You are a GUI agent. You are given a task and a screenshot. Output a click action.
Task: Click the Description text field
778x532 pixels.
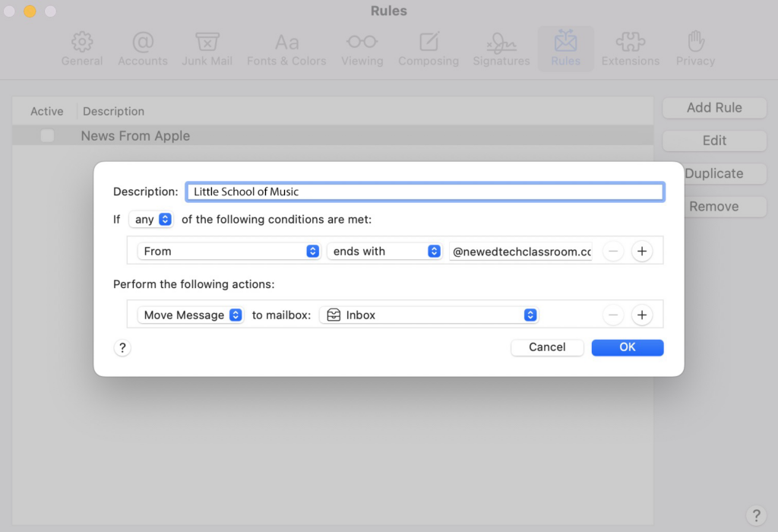pyautogui.click(x=425, y=192)
